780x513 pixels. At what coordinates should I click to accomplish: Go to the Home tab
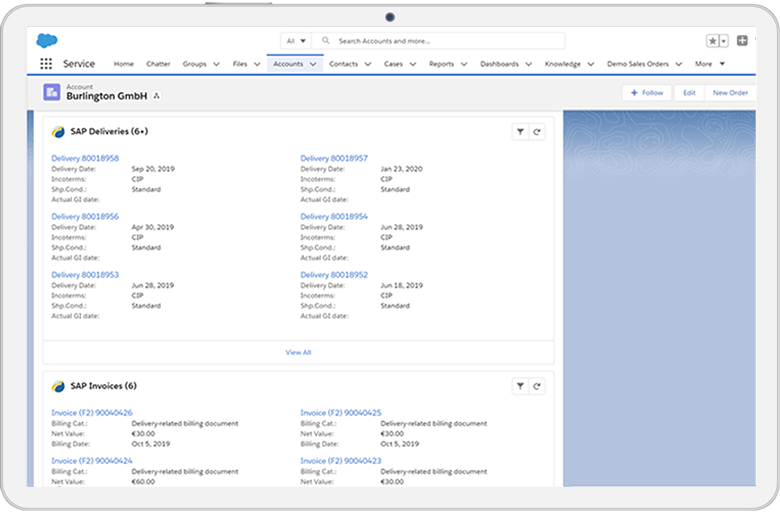point(123,64)
